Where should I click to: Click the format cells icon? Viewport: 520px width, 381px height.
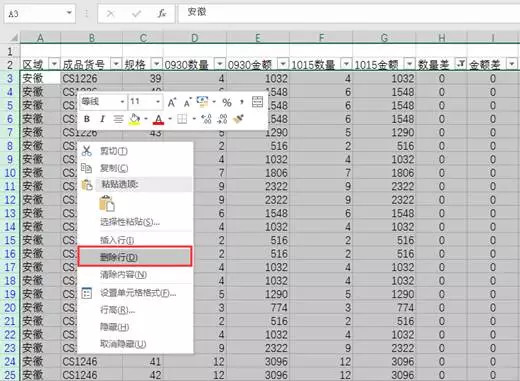pyautogui.click(x=87, y=293)
